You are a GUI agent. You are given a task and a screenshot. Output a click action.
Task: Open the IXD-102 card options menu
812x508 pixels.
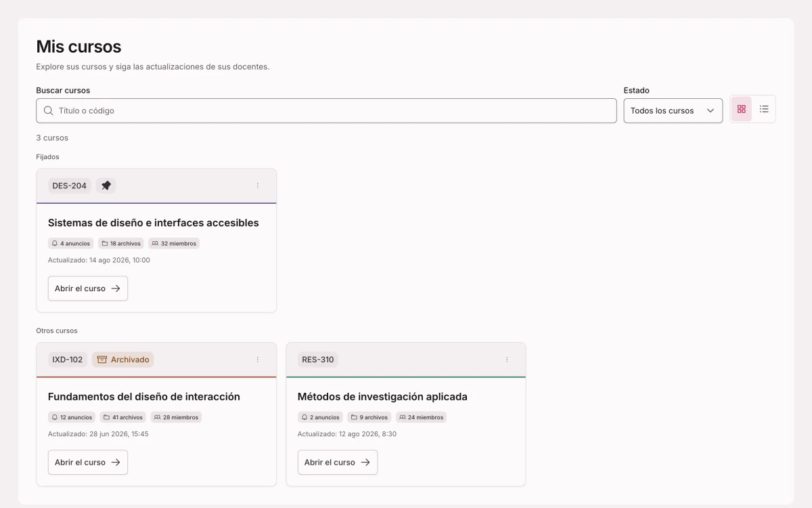click(x=258, y=360)
